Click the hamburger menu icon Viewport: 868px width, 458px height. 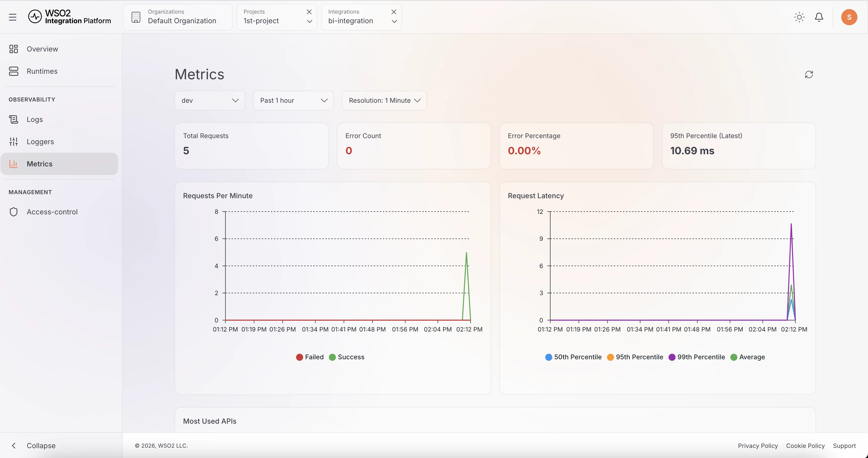coord(12,17)
